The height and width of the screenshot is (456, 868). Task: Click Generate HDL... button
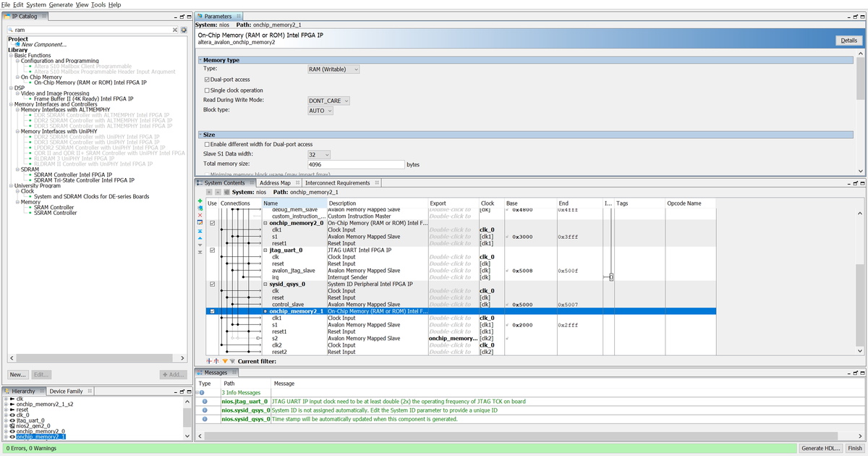(821, 448)
